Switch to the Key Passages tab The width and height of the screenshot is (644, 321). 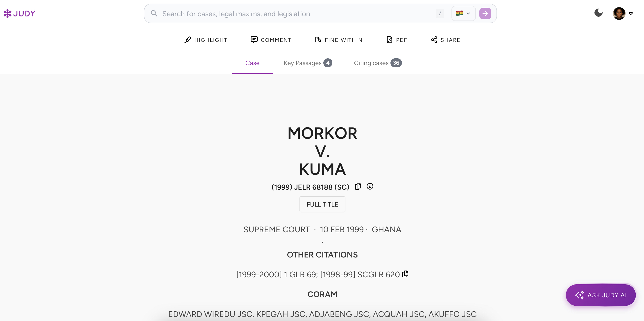pos(308,63)
